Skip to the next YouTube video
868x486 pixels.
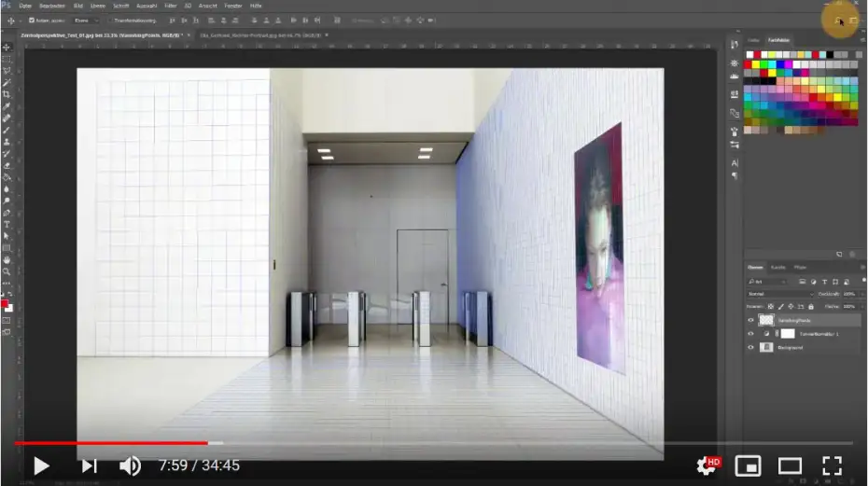point(89,466)
